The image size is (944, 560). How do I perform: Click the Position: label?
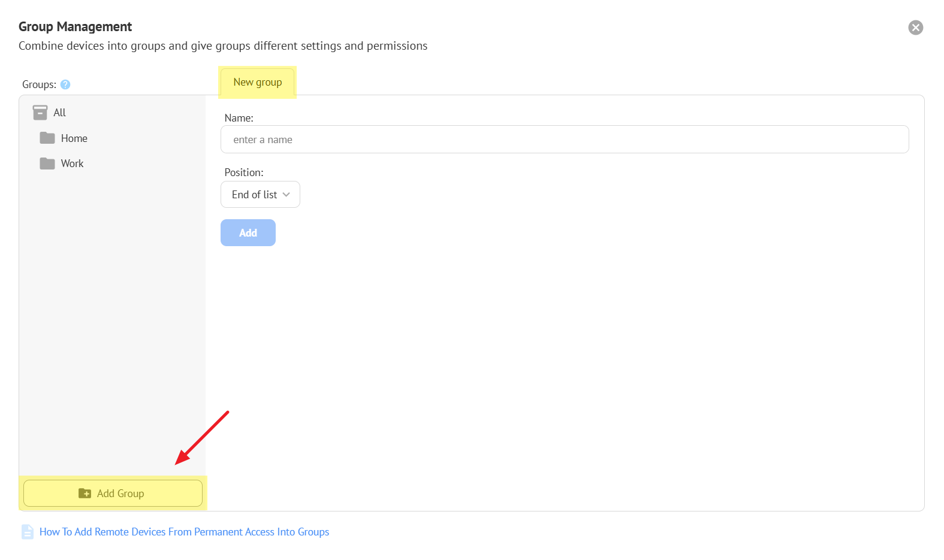[x=243, y=172]
